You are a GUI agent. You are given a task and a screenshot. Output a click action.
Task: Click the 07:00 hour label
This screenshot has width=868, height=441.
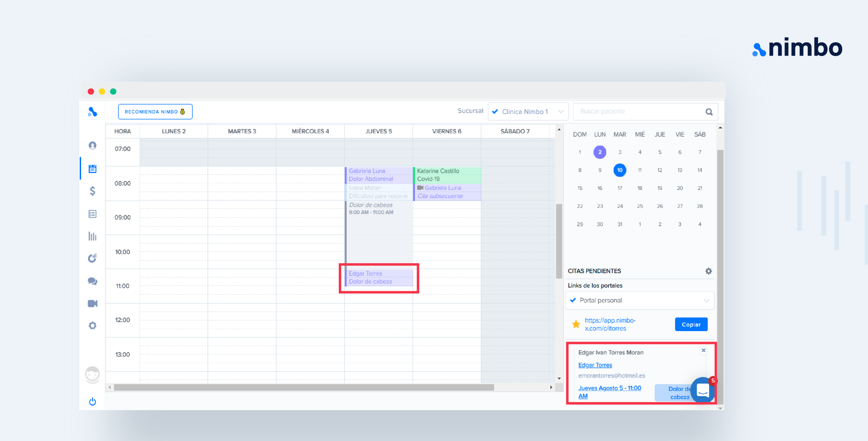[x=122, y=149]
